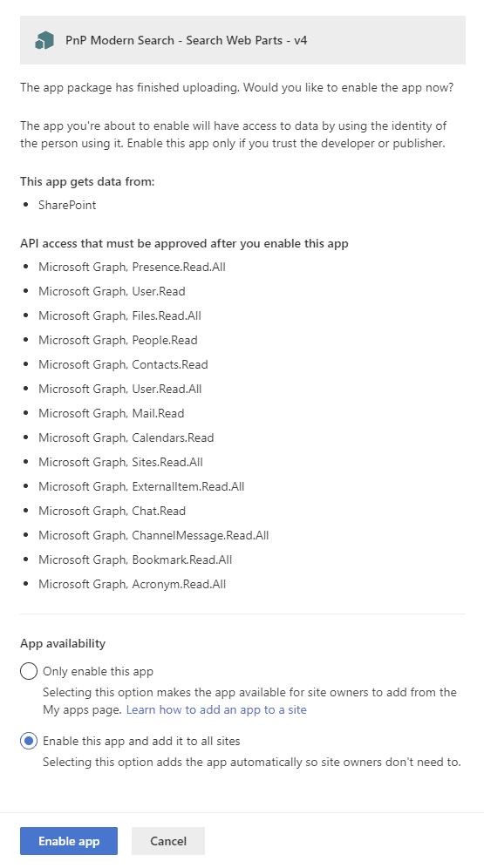
Task: Click the Enable app button
Action: tap(69, 841)
